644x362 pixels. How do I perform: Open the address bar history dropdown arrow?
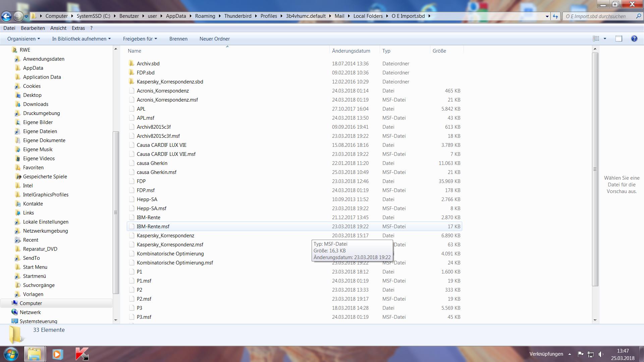(x=547, y=16)
